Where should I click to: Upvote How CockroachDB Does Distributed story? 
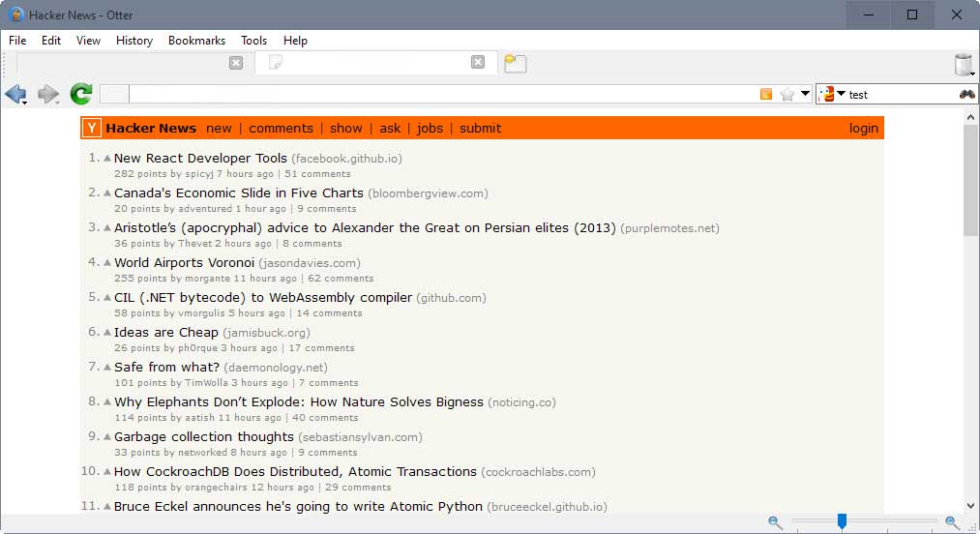106,471
